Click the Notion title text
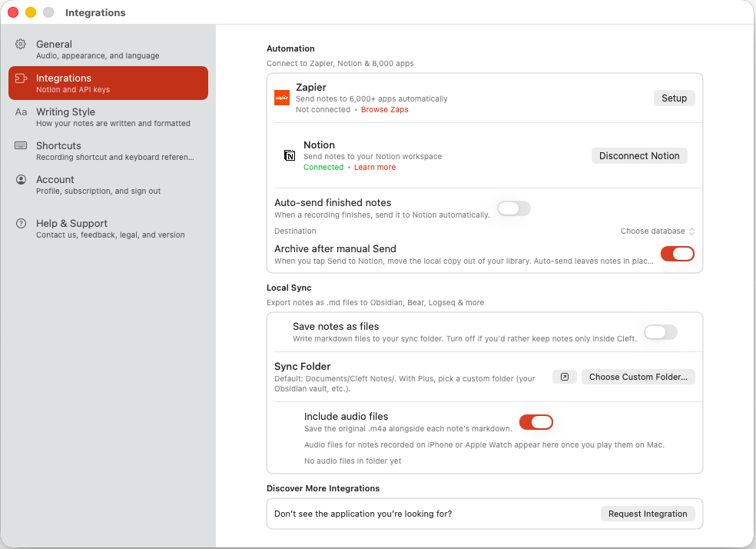The width and height of the screenshot is (756, 549). pyautogui.click(x=319, y=145)
